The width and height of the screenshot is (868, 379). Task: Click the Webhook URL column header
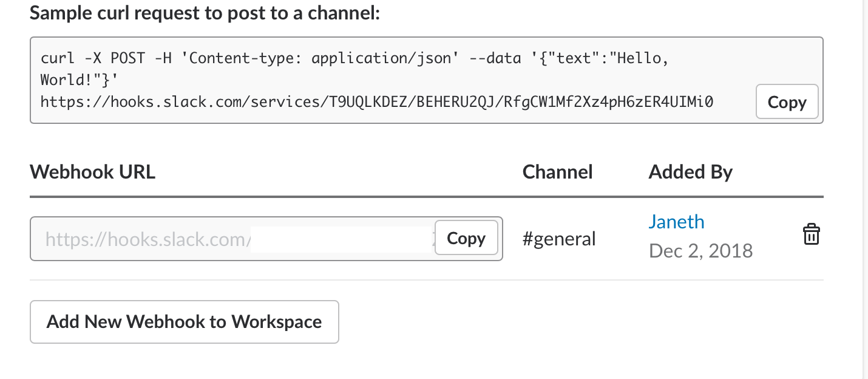(x=92, y=172)
